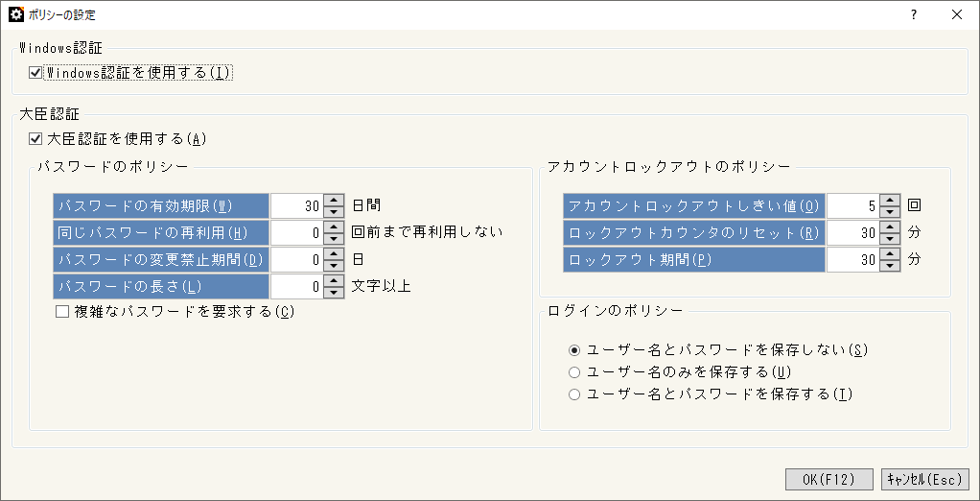This screenshot has width=980, height=501.
Task: Choose ユーザー名とパスワードを保存する radio option
Action: (x=574, y=394)
